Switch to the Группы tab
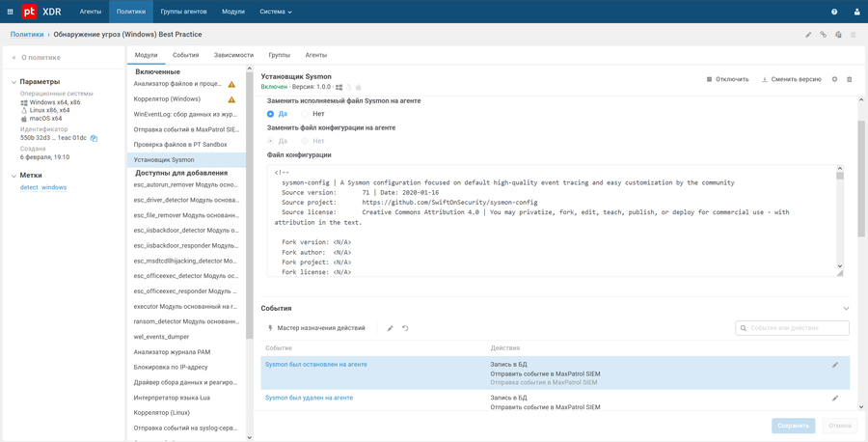The image size is (868, 442). pos(280,55)
